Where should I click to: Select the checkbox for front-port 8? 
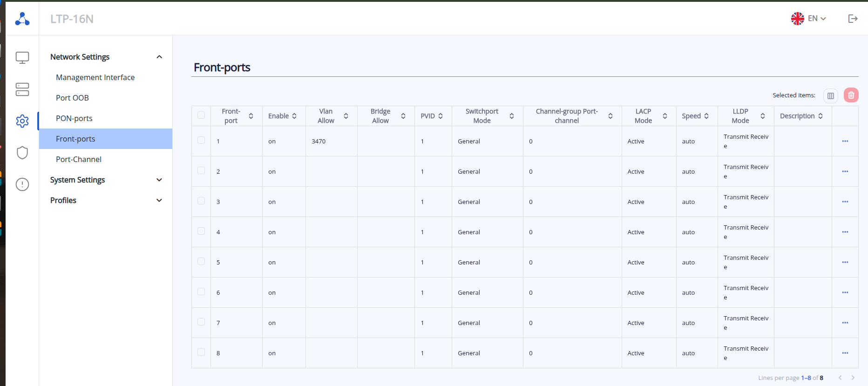[201, 352]
